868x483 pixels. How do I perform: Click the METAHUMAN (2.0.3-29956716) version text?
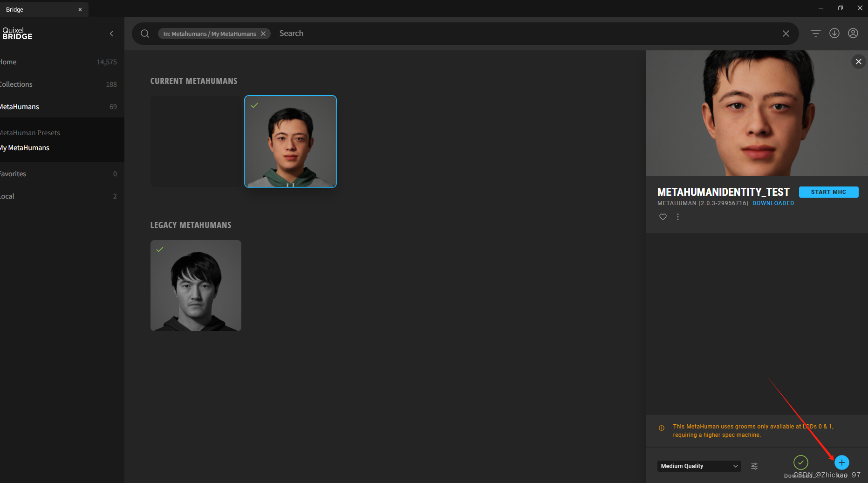tap(703, 203)
